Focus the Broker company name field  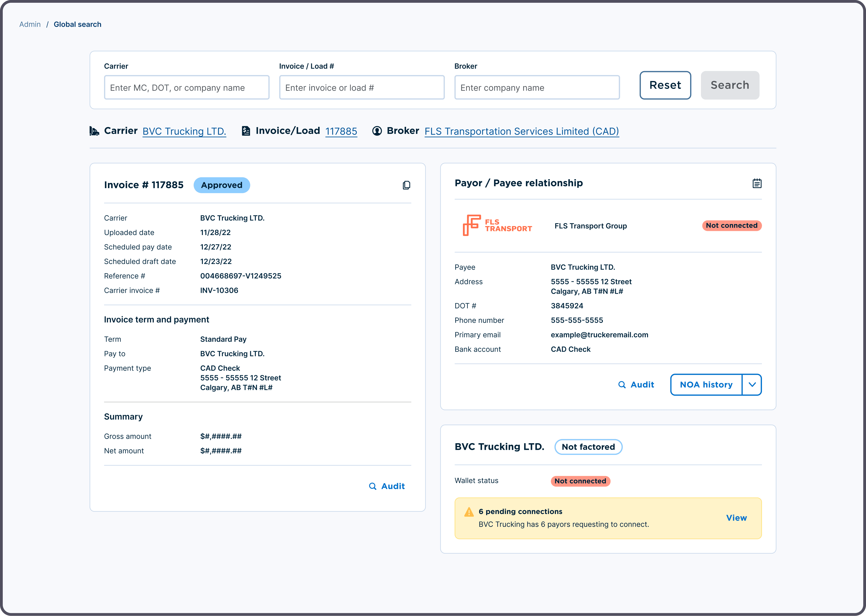[537, 88]
